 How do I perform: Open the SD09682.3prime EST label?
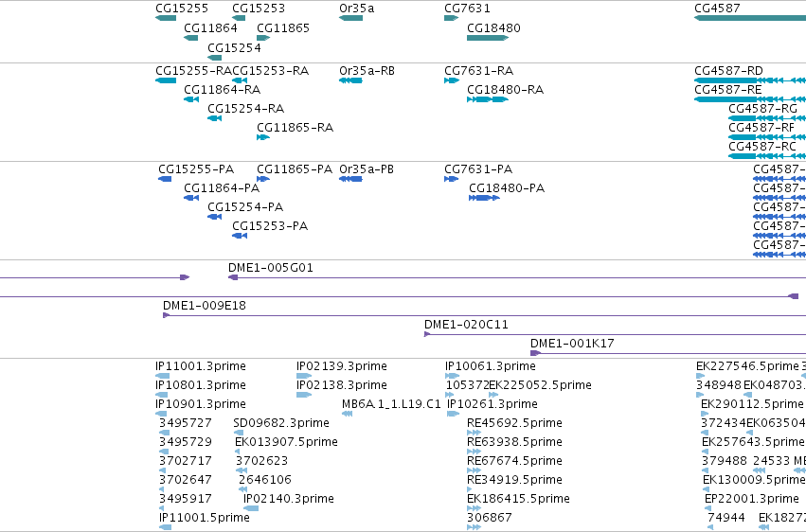click(281, 423)
